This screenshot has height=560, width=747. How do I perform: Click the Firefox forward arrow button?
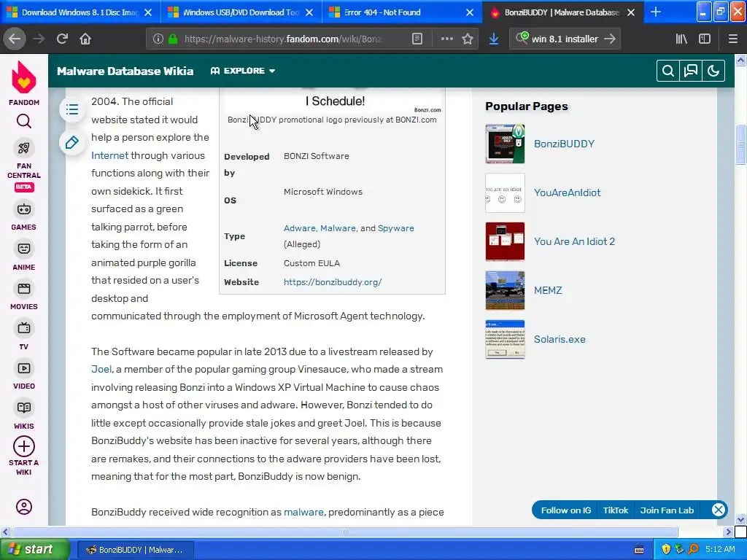pyautogui.click(x=39, y=39)
